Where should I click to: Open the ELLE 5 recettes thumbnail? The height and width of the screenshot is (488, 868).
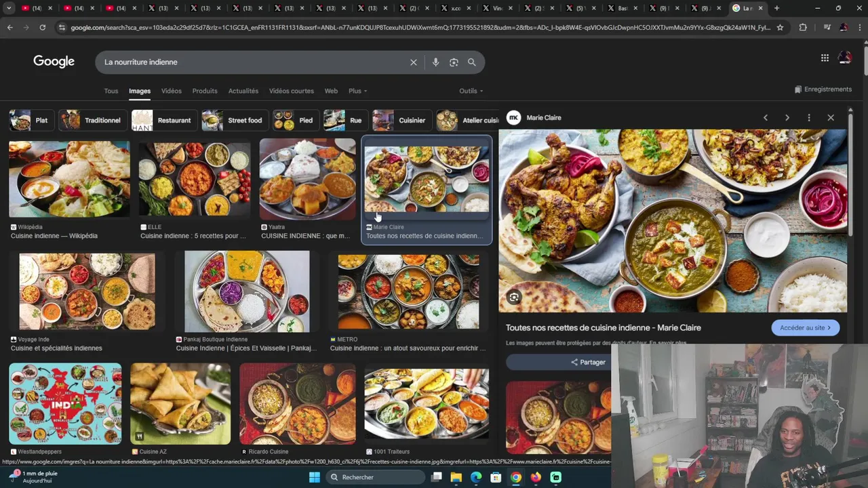point(195,179)
